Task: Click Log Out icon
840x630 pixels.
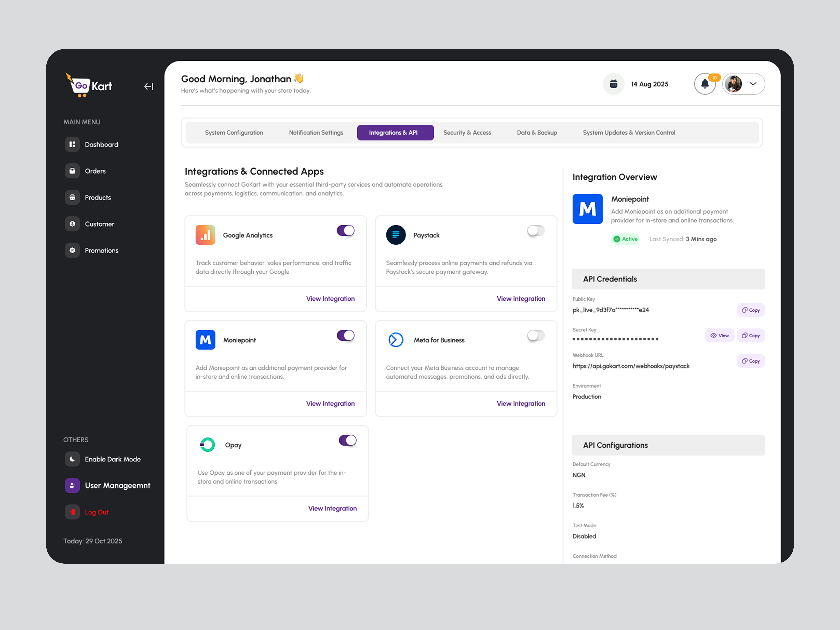Action: [72, 512]
